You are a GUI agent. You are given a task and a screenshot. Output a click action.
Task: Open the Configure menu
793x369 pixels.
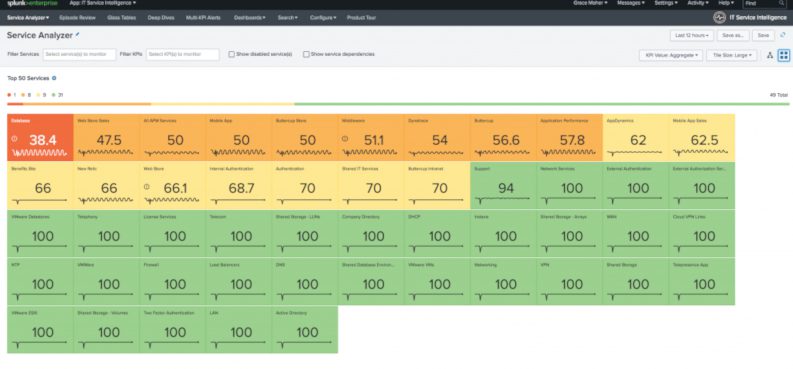323,18
